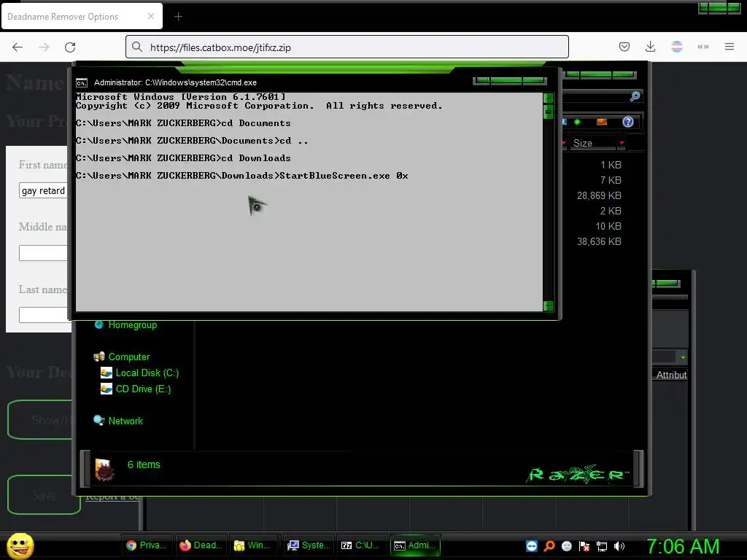Click the Explorer search magnifier icon
Image resolution: width=747 pixels, height=560 pixels.
(635, 97)
